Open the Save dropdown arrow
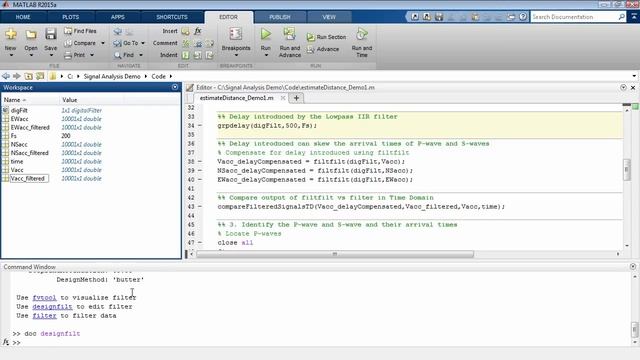Screen dimensions: 640x360 click(51, 56)
